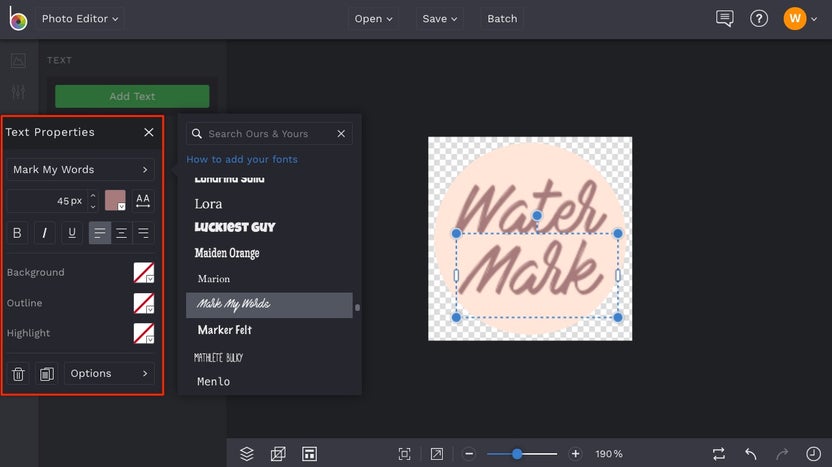
Task: Click the trash delete text icon
Action: [x=18, y=374]
